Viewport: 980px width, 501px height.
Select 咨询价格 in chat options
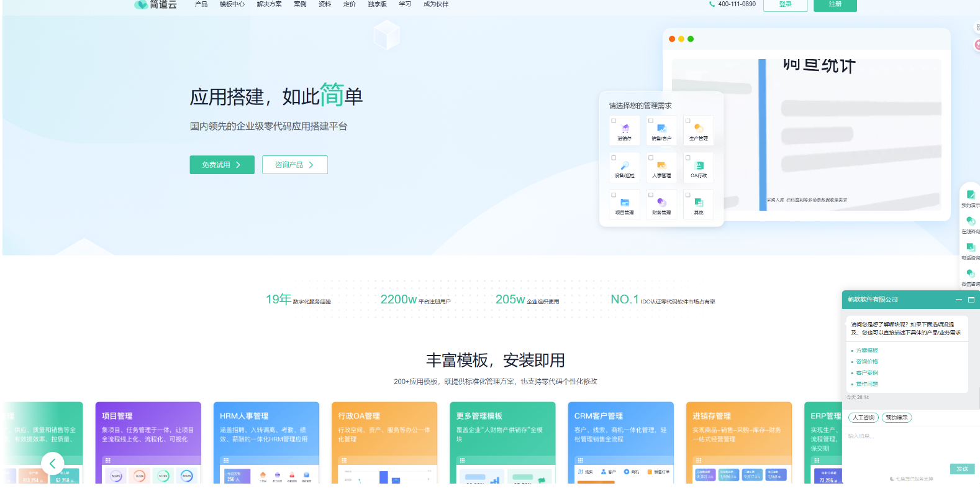867,362
